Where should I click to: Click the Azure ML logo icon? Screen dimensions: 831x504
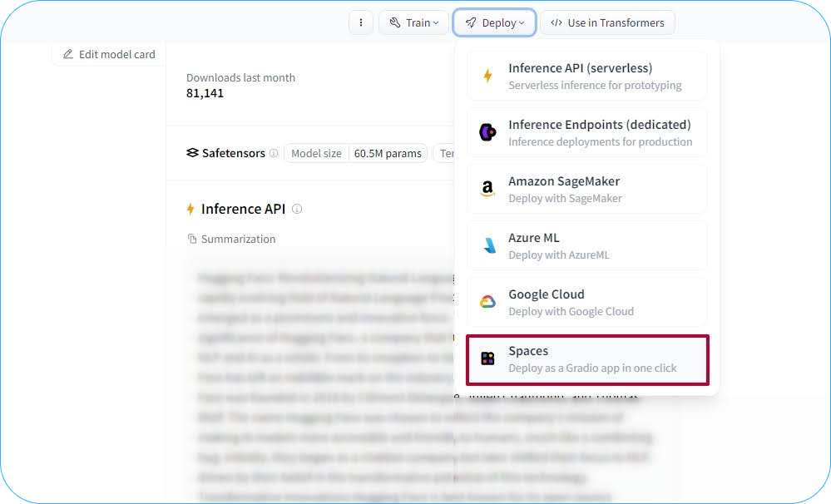pyautogui.click(x=490, y=245)
